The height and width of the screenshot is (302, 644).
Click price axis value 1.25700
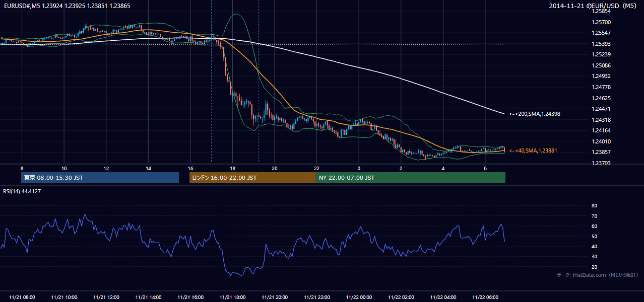(601, 22)
